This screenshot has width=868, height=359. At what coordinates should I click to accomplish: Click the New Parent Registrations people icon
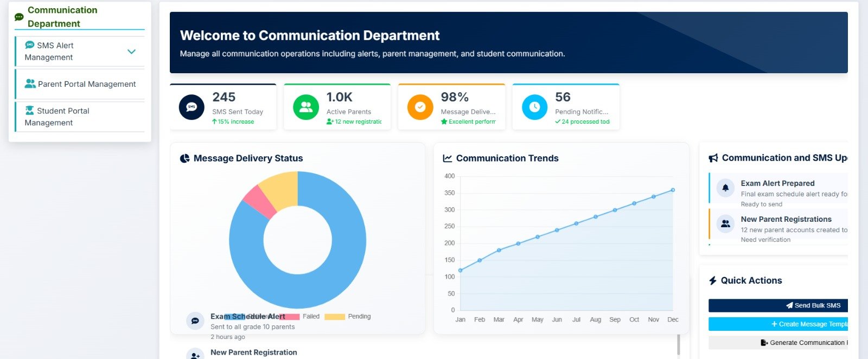725,223
